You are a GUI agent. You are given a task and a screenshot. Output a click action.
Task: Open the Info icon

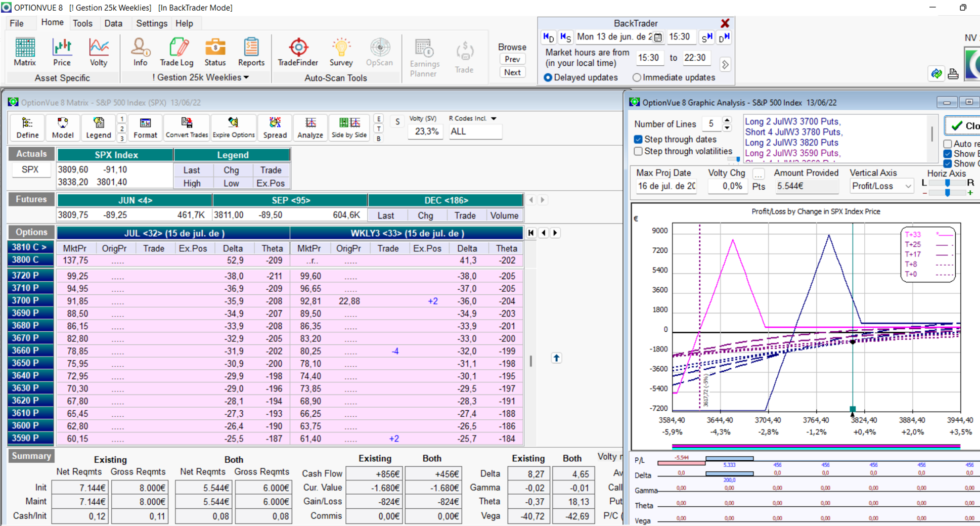(x=141, y=52)
